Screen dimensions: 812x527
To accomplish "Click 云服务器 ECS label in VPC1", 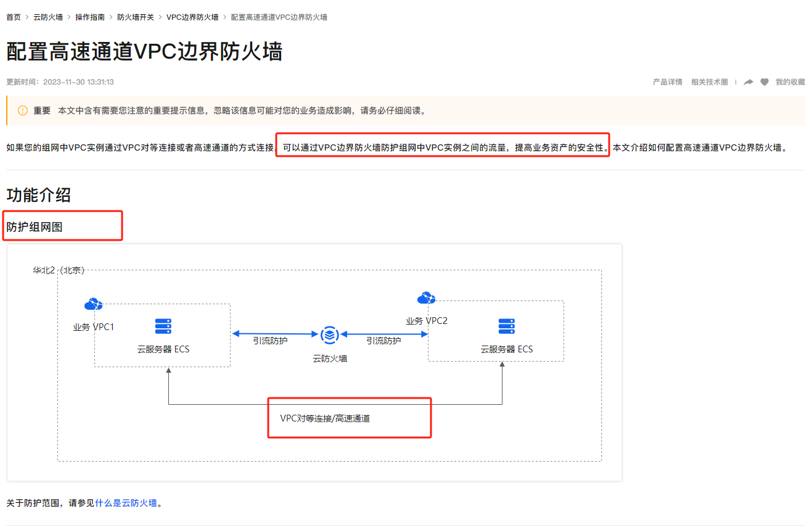I will click(x=163, y=349).
